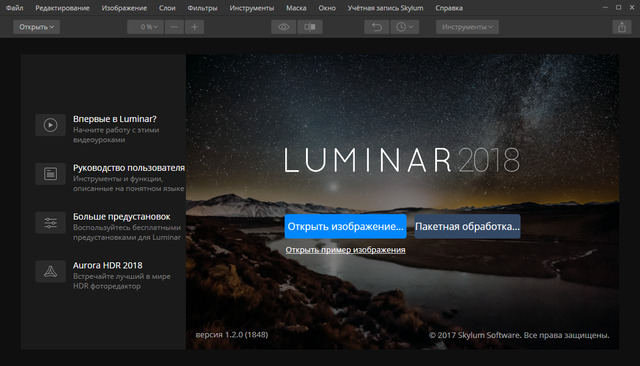The height and width of the screenshot is (366, 640).
Task: Open the Редактирование menu
Action: (x=62, y=8)
